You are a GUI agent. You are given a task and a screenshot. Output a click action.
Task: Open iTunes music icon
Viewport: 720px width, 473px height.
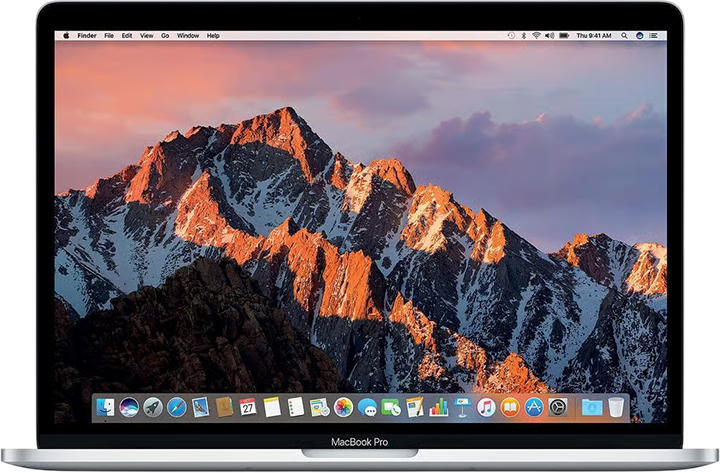(486, 407)
